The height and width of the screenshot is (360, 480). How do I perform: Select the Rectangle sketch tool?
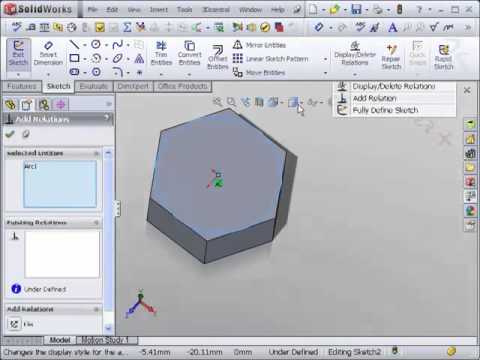pyautogui.click(x=74, y=59)
